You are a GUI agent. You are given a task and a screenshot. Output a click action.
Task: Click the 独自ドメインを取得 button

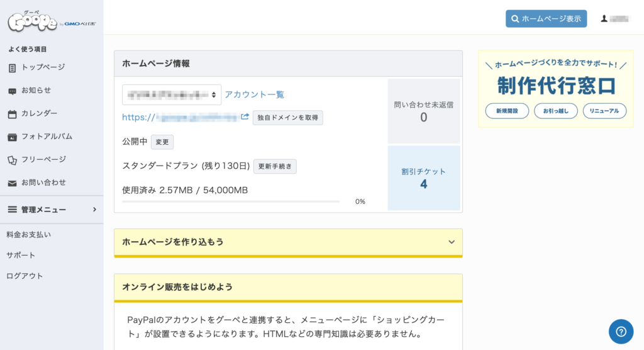[287, 118]
